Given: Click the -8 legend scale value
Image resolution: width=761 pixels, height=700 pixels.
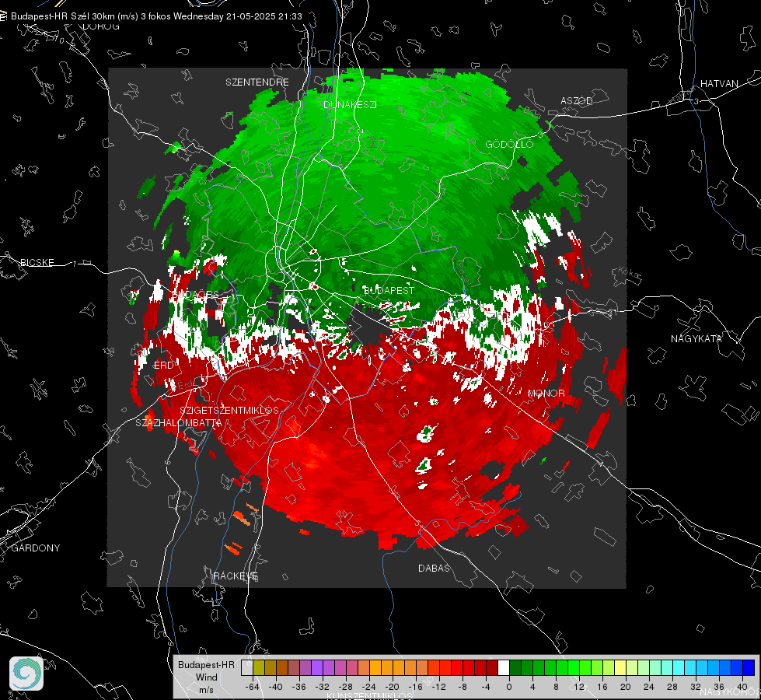Looking at the screenshot, I should (x=462, y=687).
